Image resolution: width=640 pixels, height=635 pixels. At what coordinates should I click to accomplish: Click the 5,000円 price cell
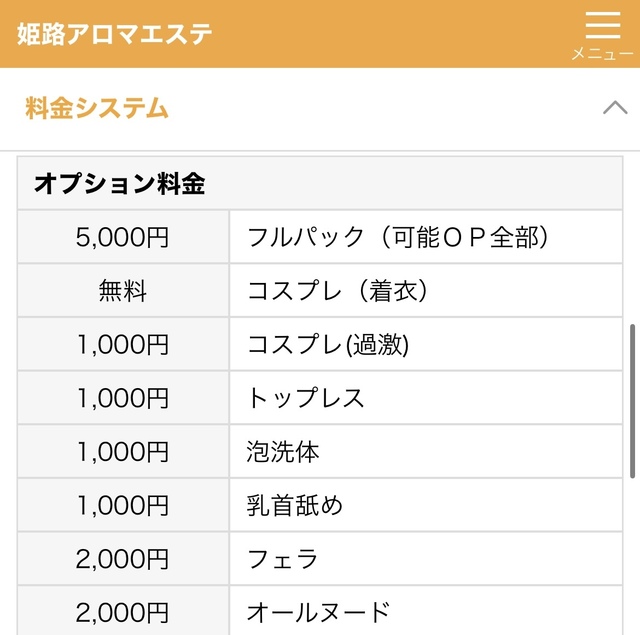(x=123, y=237)
